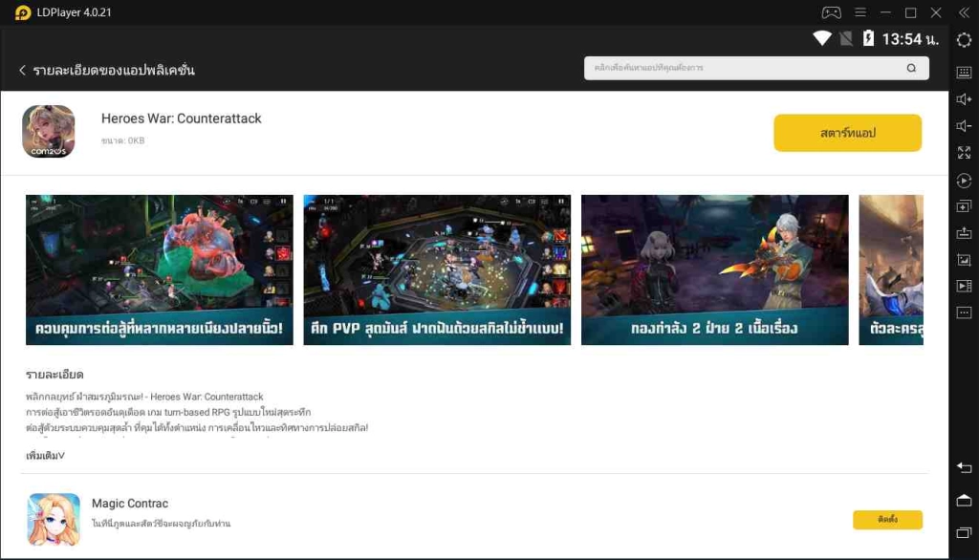
Task: Click the Heroes War: Counterattack title
Action: click(x=181, y=118)
